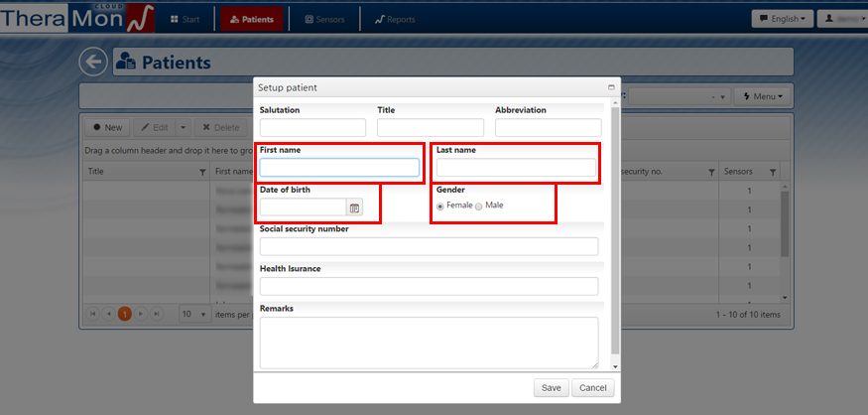868x415 pixels.
Task: Filter the Sensors column
Action: click(773, 172)
